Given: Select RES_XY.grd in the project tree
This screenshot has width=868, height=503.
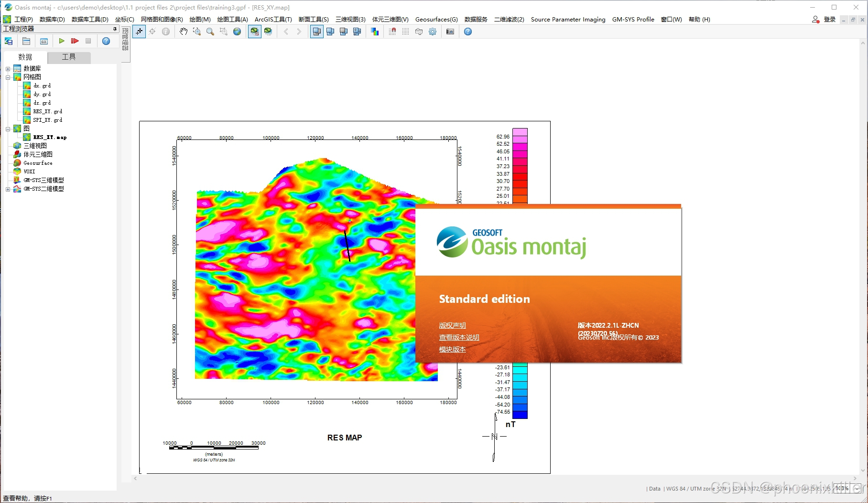Looking at the screenshot, I should click(46, 111).
